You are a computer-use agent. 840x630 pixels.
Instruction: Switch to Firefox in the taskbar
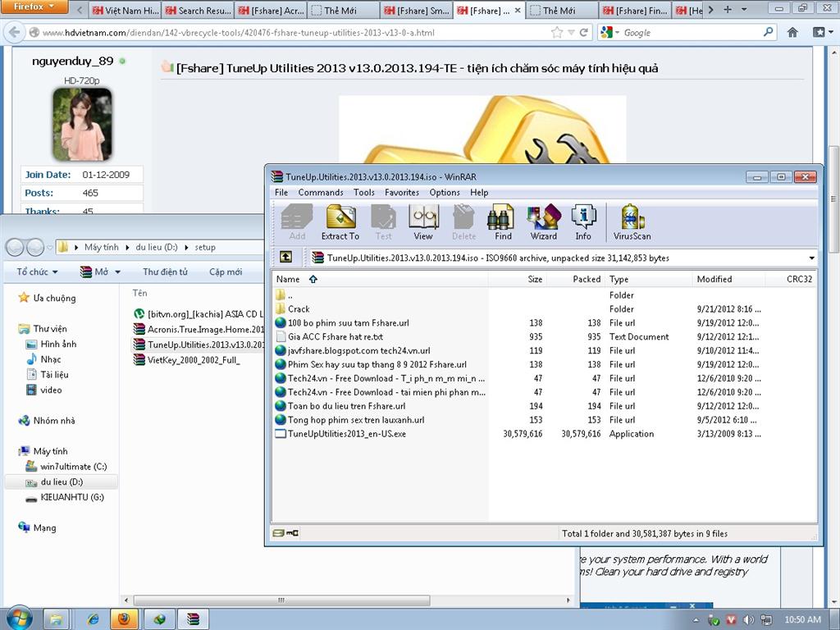[x=124, y=619]
